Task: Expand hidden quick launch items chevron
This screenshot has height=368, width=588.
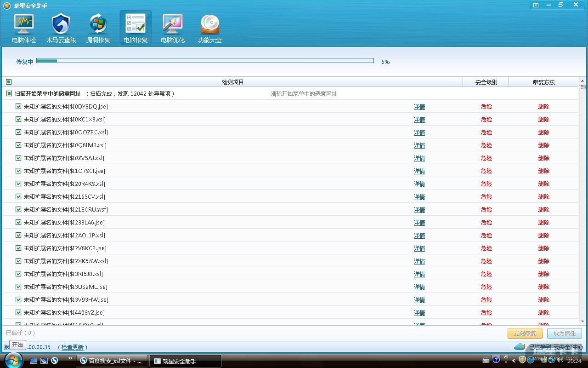Action: point(70,358)
